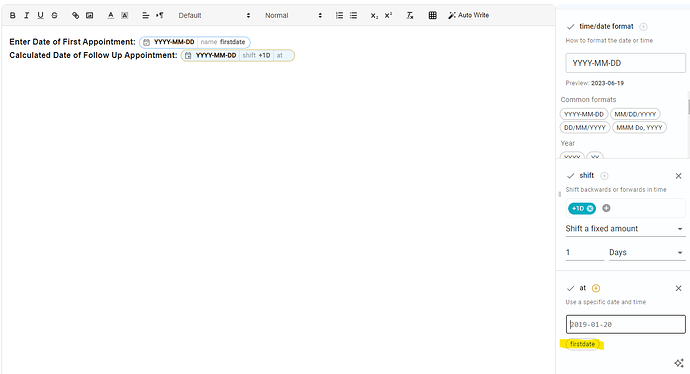
Task: Click the Calculated Date of Follow Up text
Action: (x=93, y=55)
